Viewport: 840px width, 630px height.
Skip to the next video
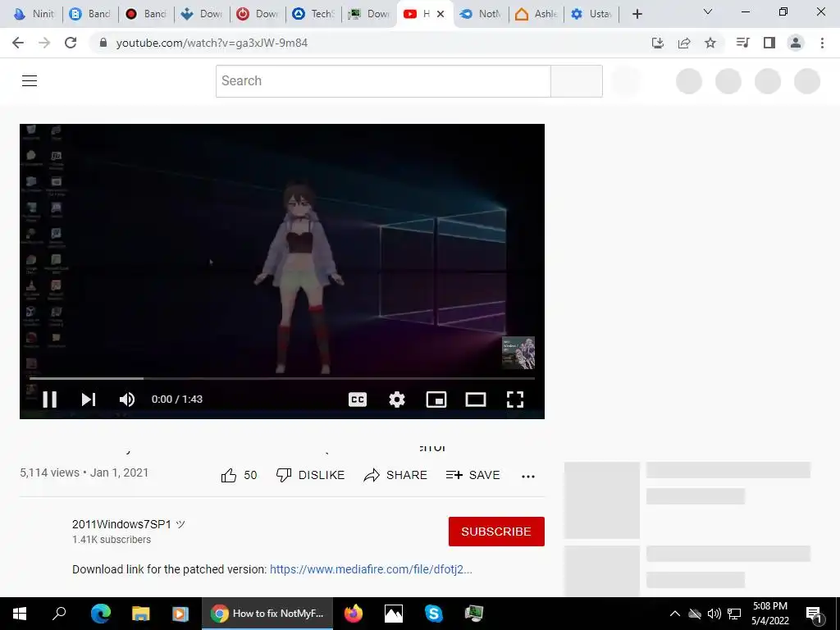pos(89,399)
